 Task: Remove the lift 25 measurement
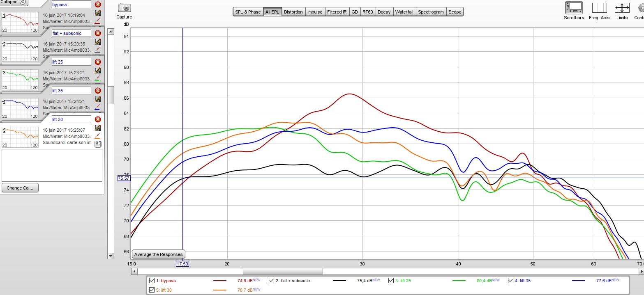click(x=98, y=62)
